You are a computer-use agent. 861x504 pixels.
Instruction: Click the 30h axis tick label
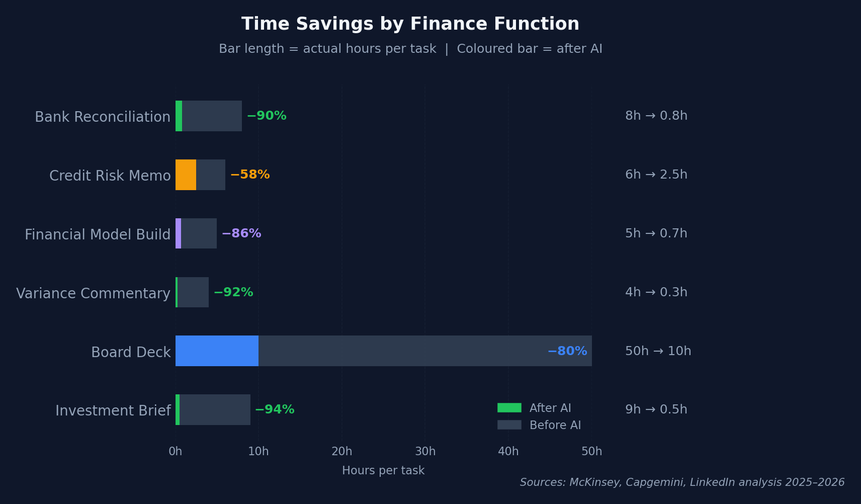click(x=425, y=451)
